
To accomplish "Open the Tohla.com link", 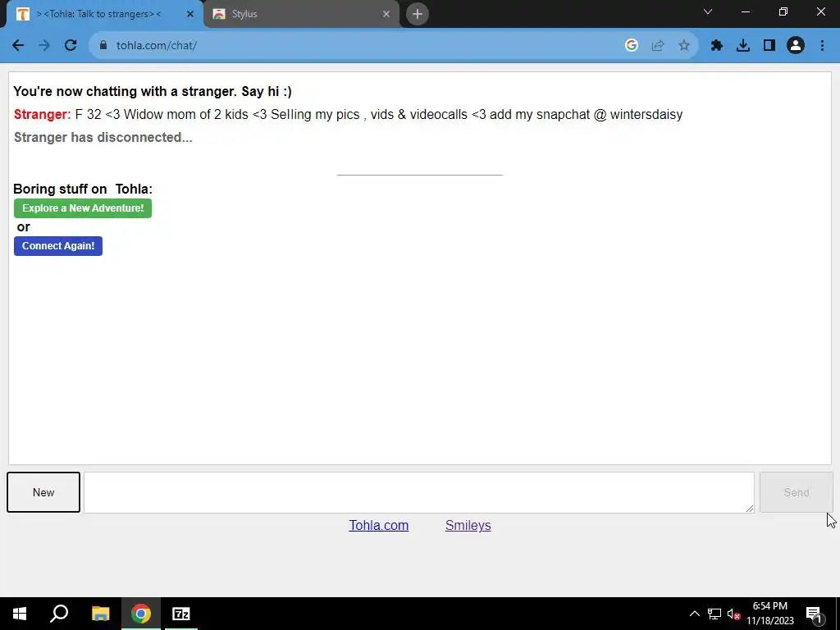I will [379, 526].
